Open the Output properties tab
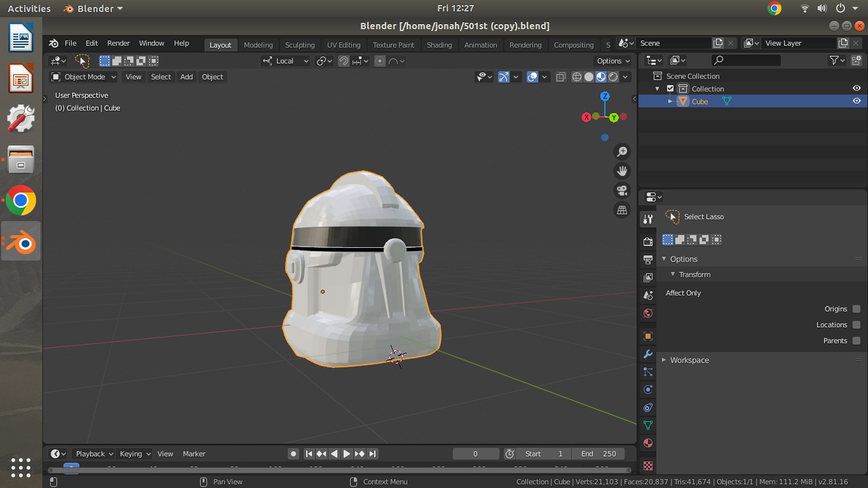The image size is (868, 488). coord(648,260)
